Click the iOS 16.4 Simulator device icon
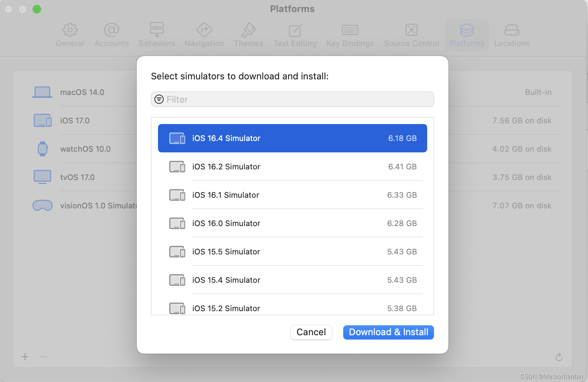Screen dimensions: 588x382 click(177, 138)
